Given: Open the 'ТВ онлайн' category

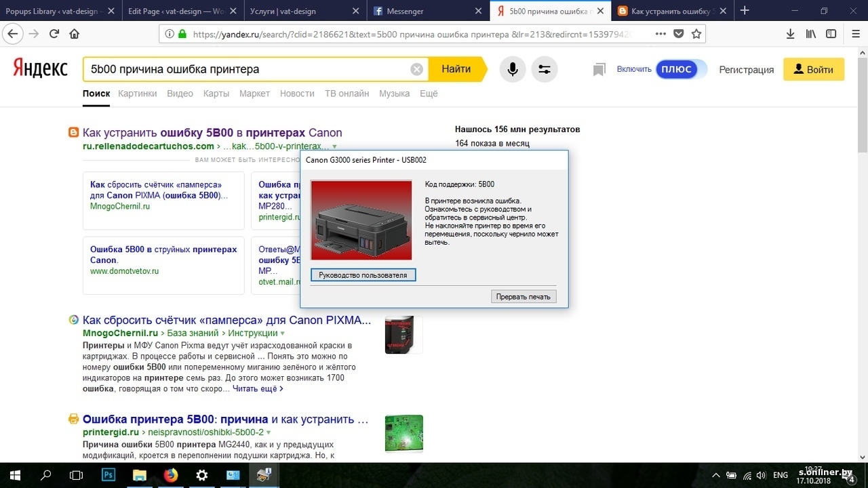Looking at the screenshot, I should point(347,94).
